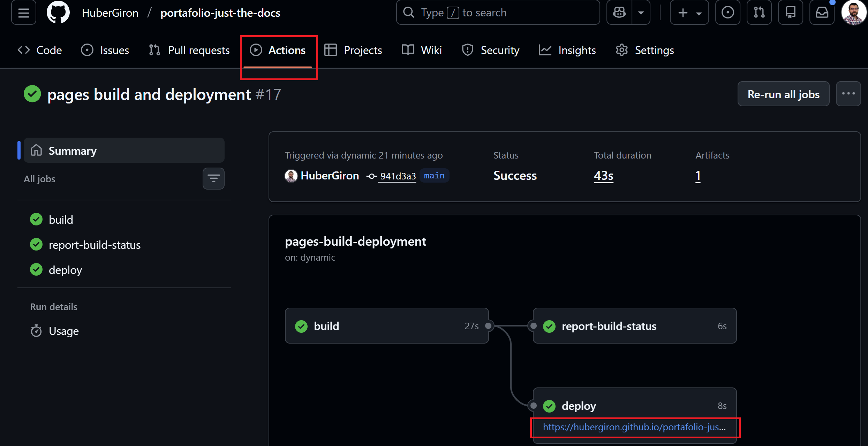View your pull requests from the header icon

tap(759, 12)
